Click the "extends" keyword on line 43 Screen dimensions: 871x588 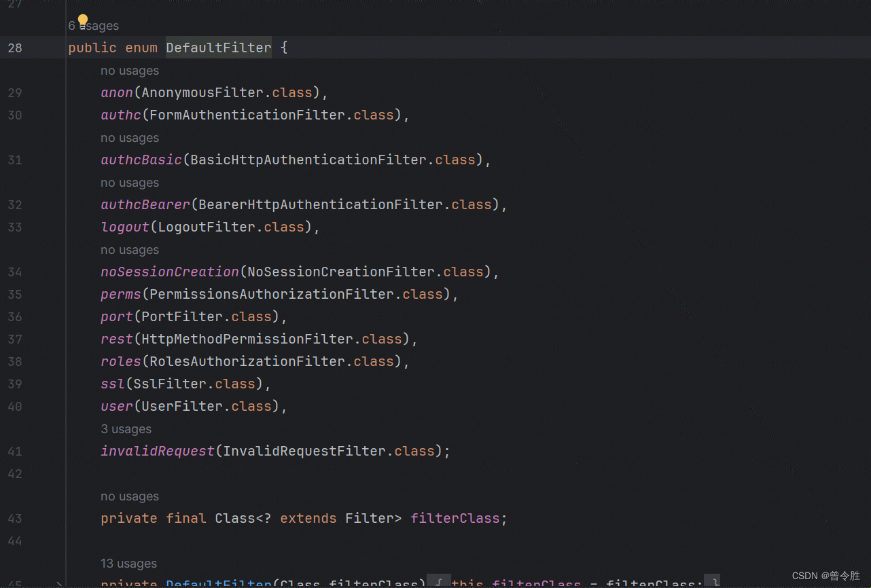308,518
